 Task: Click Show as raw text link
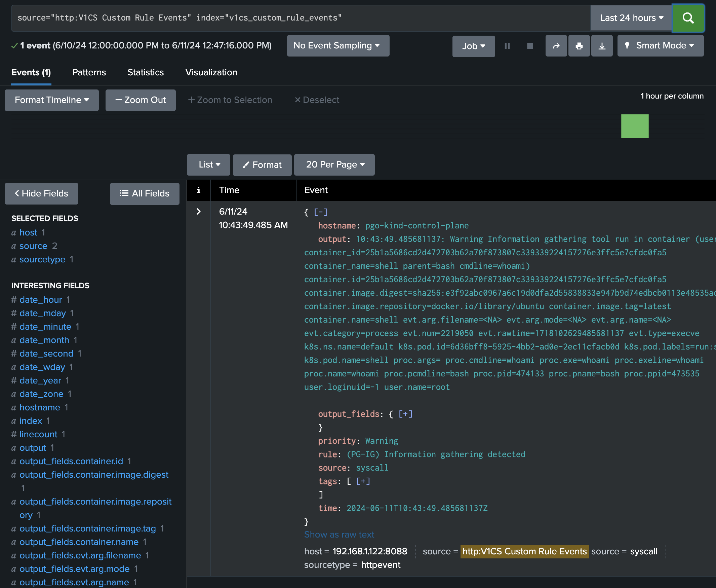tap(340, 534)
